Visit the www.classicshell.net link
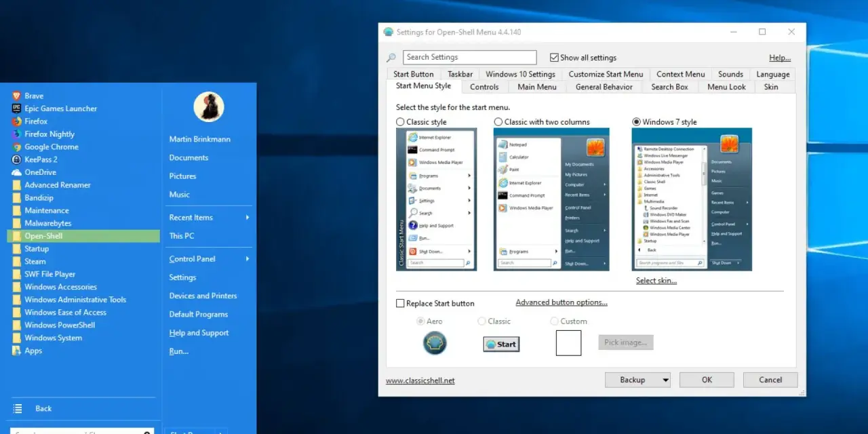The width and height of the screenshot is (868, 434). [420, 380]
